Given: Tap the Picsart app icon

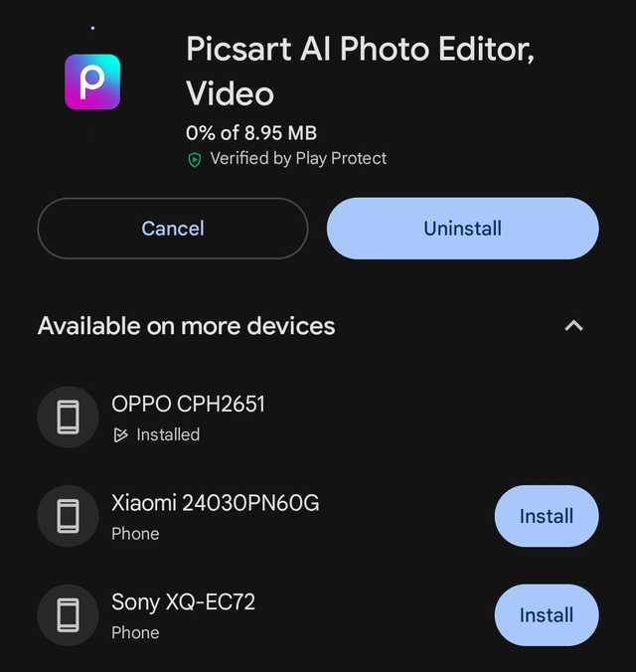Looking at the screenshot, I should (92, 82).
